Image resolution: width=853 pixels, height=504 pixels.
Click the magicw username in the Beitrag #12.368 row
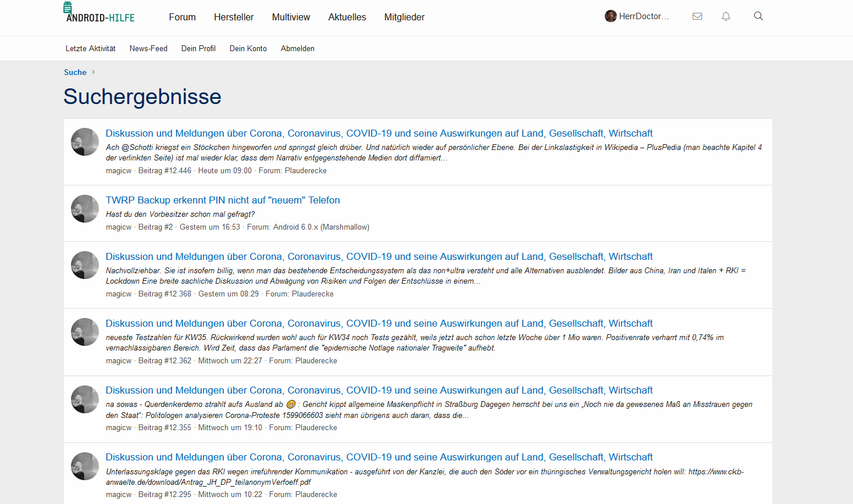(x=119, y=294)
